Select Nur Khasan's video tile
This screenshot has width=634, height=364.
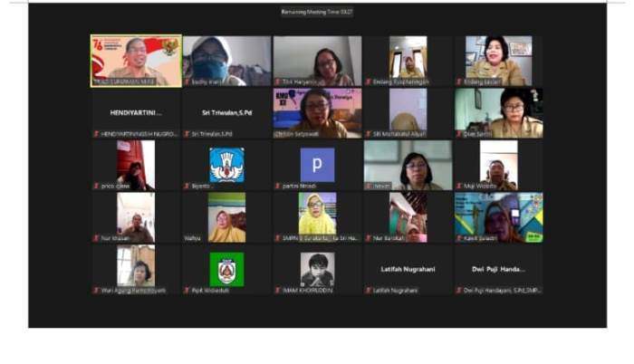coord(136,216)
